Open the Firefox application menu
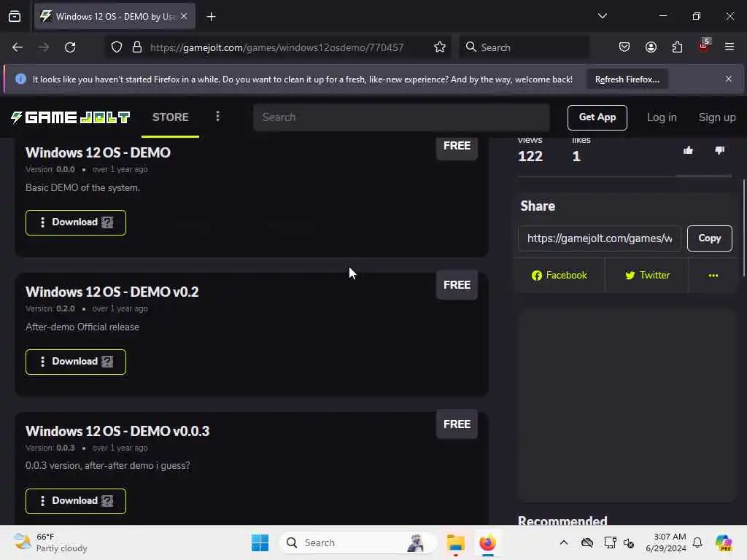The width and height of the screenshot is (747, 560). click(x=729, y=47)
